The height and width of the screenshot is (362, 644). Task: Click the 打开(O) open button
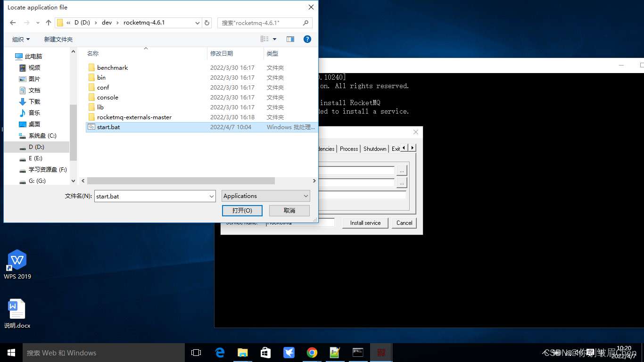coord(242,210)
